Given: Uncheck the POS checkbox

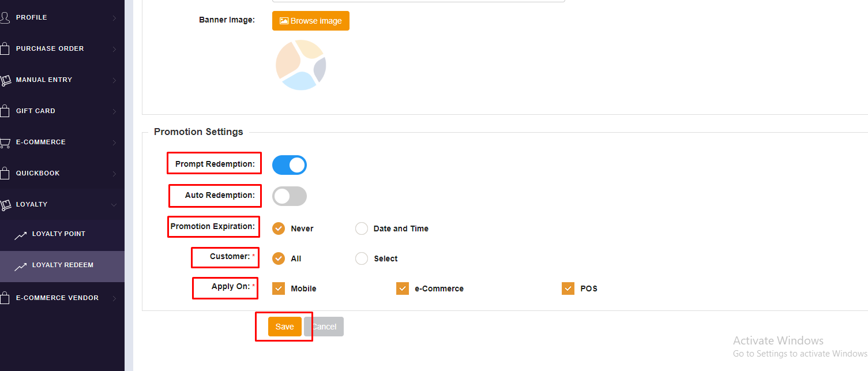Looking at the screenshot, I should pyautogui.click(x=568, y=288).
